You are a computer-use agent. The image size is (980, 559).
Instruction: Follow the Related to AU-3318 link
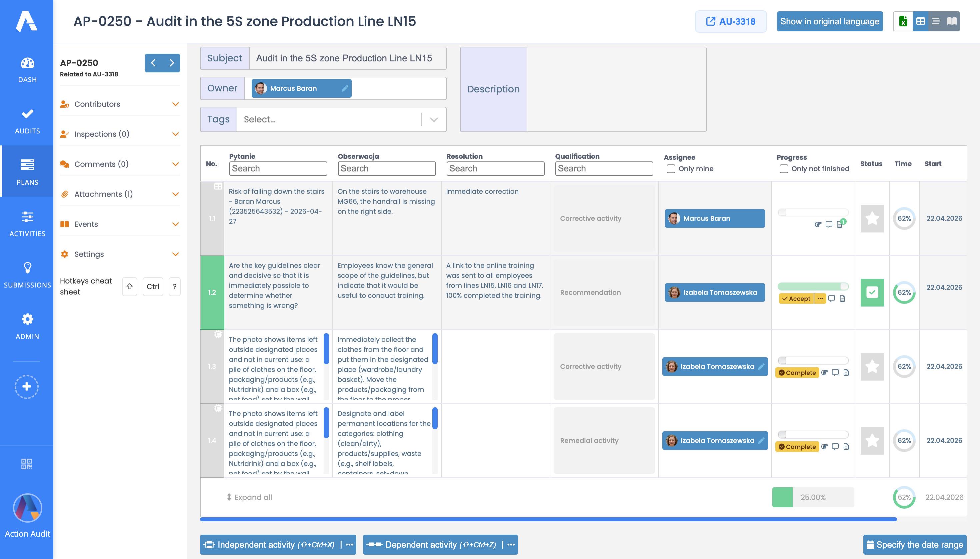pyautogui.click(x=105, y=74)
